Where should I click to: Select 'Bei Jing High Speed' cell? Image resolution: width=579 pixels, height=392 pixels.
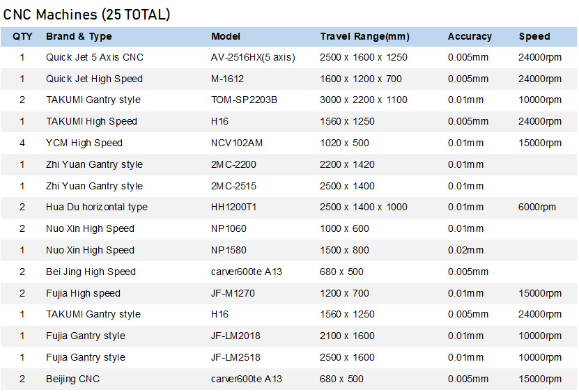(91, 272)
